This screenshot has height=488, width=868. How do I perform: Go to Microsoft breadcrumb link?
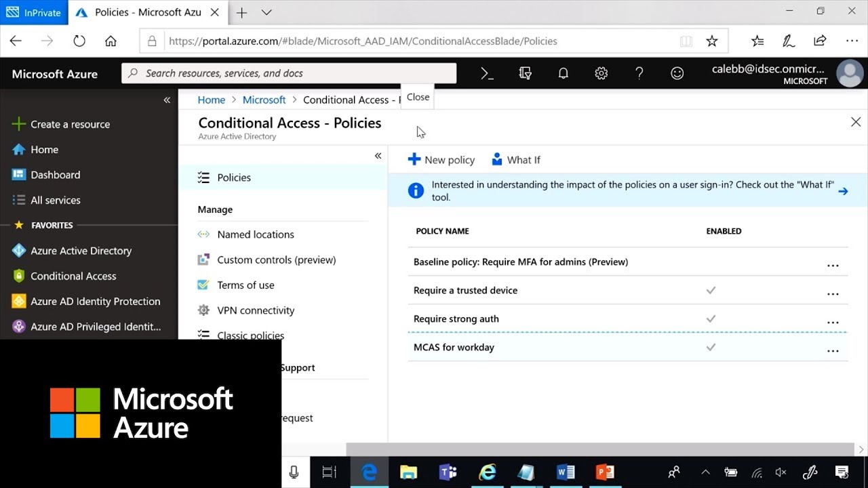pyautogui.click(x=264, y=100)
